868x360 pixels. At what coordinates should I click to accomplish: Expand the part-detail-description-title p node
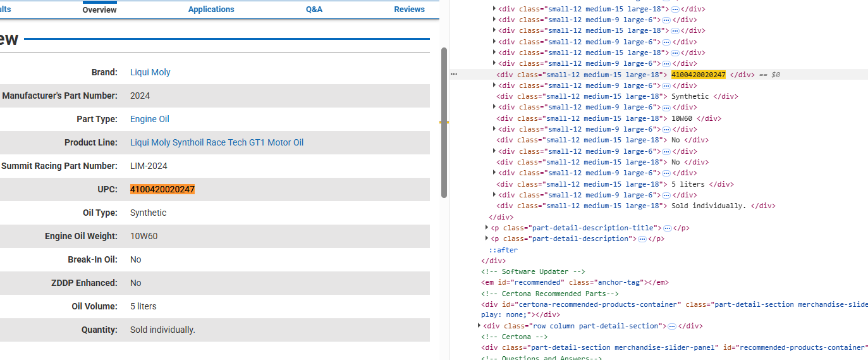(x=487, y=228)
